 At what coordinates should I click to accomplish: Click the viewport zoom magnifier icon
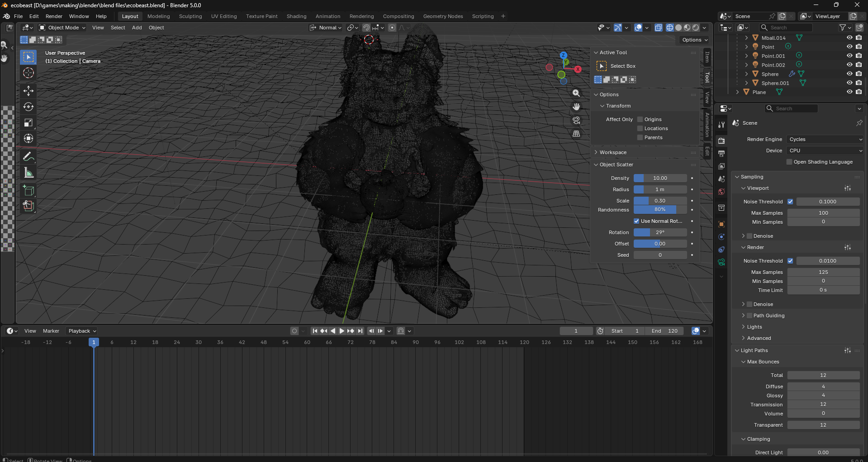tap(576, 93)
